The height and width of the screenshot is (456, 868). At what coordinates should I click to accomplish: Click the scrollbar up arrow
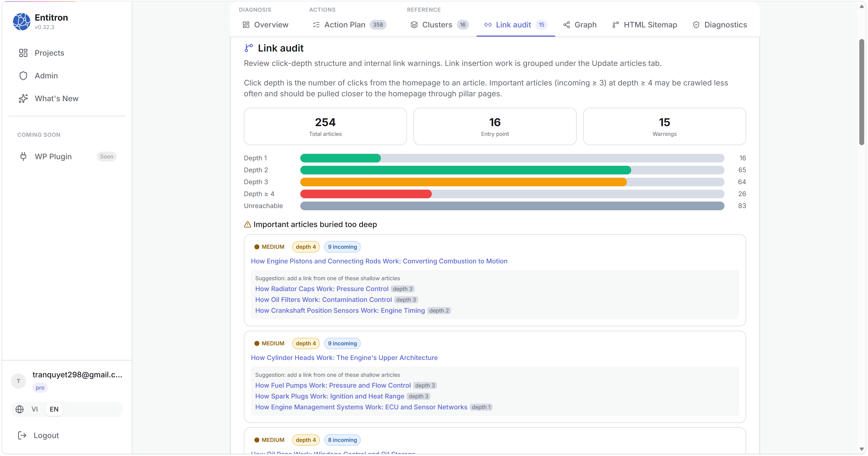pos(861,7)
